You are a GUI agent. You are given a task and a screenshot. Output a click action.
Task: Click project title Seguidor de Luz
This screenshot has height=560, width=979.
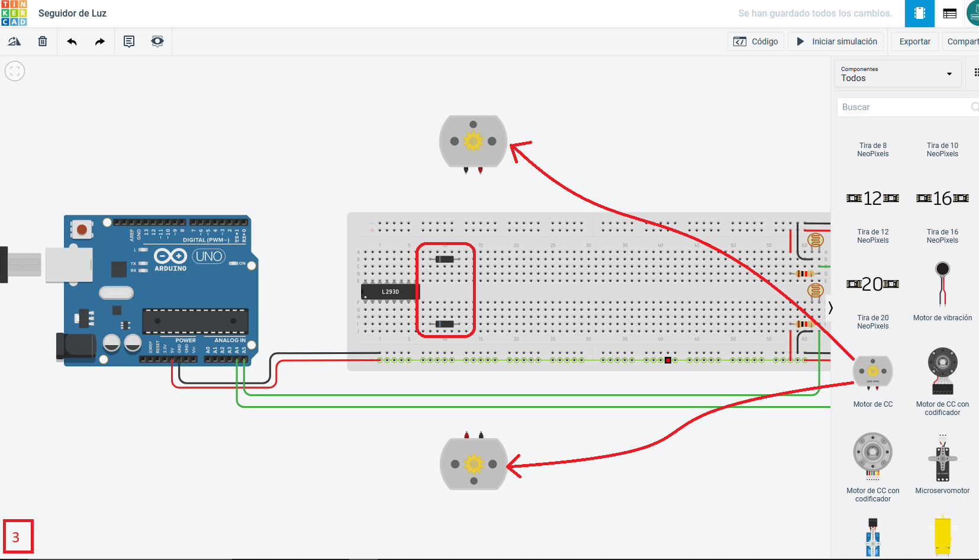pos(72,13)
